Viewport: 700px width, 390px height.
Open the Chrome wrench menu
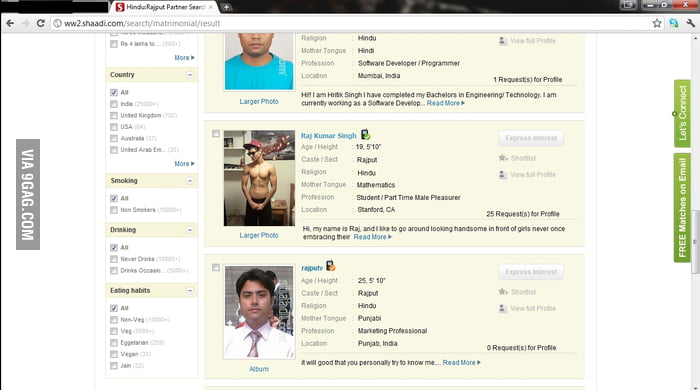pos(691,23)
